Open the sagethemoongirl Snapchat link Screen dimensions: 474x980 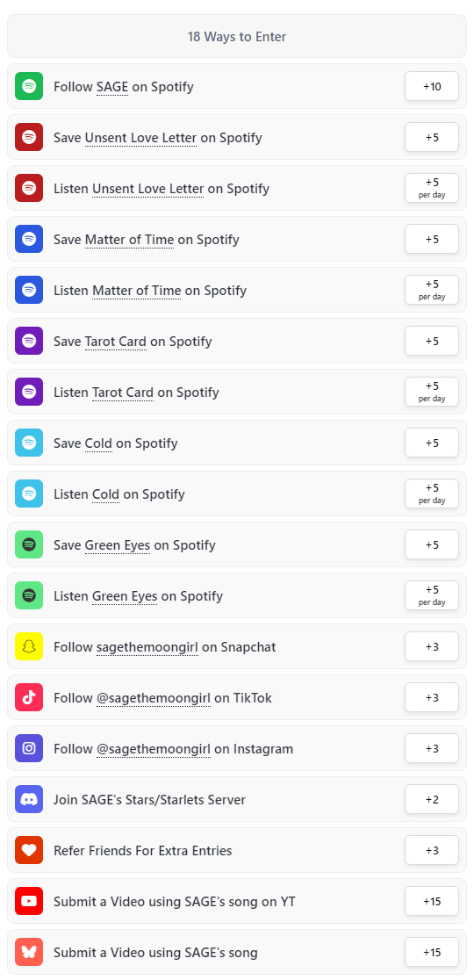point(147,647)
